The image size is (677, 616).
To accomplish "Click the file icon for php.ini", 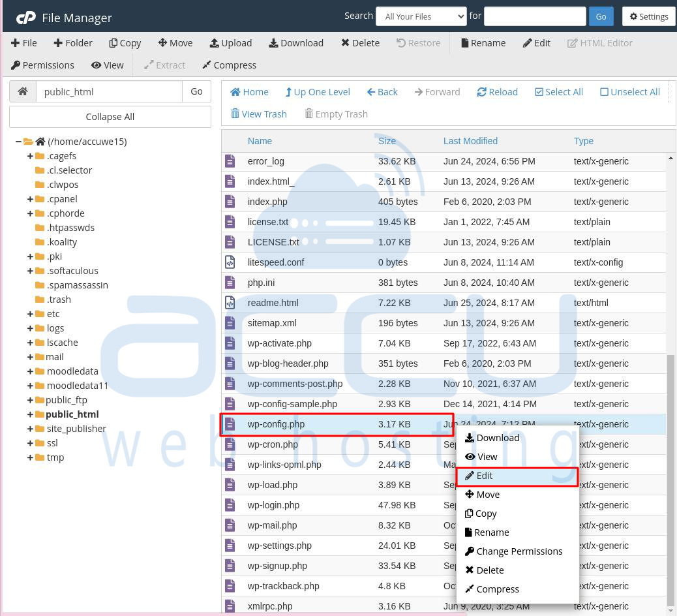I will point(230,283).
